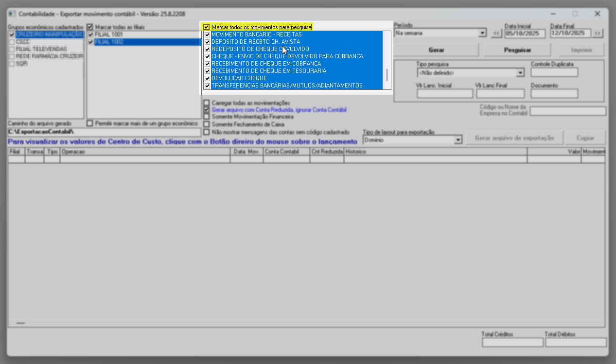Screen dimensions: 616x364
Task: Uncheck FILIAL 1001 checkbox
Action: [x=90, y=35]
